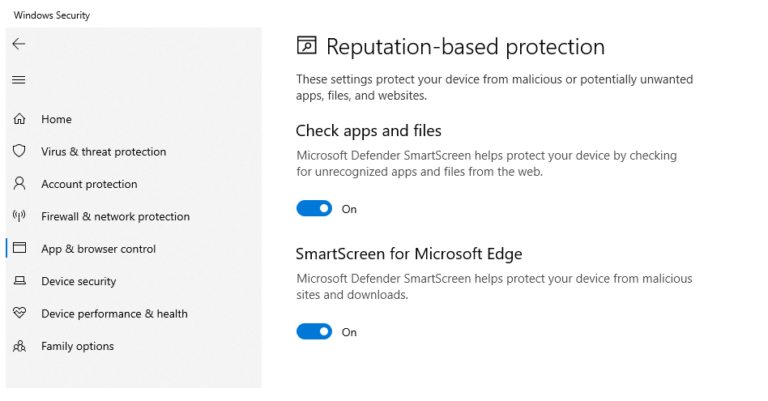Click the Reputation-based protection header icon
Image resolution: width=768 pixels, height=401 pixels.
click(x=307, y=45)
